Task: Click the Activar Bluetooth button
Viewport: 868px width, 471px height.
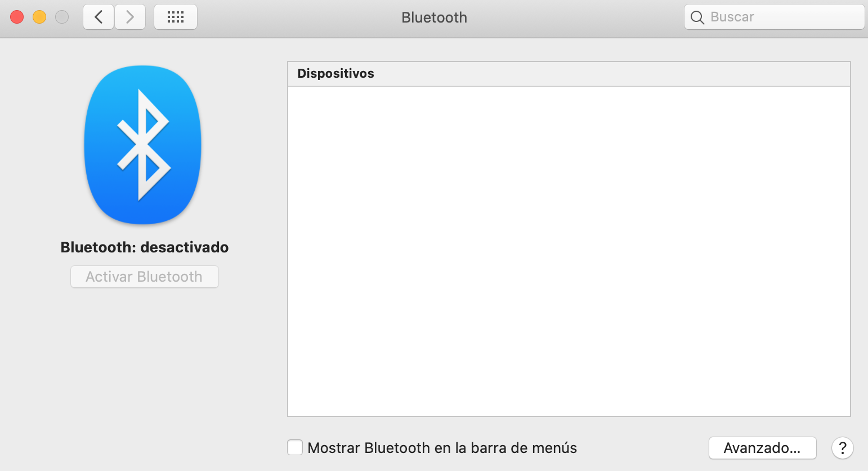Action: [145, 277]
